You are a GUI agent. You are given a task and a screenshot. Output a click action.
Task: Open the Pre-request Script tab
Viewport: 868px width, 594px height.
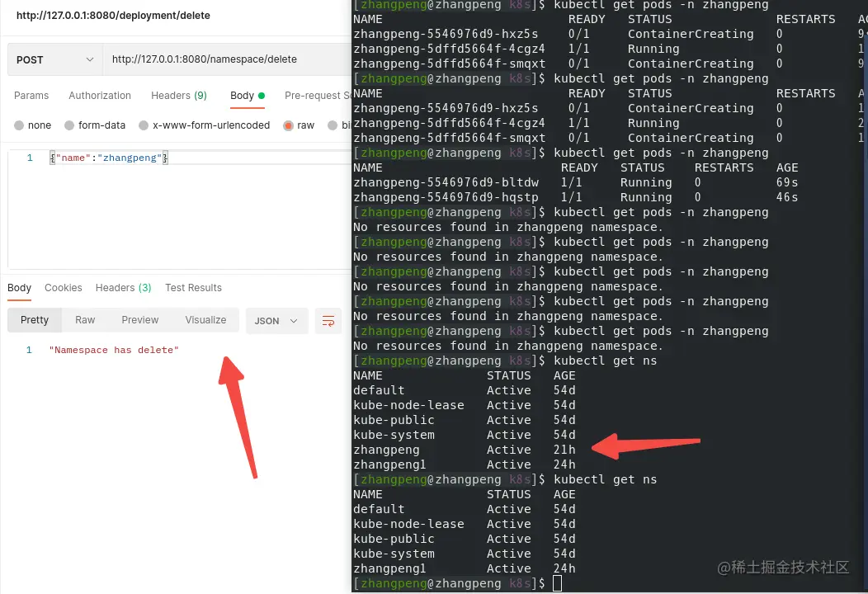click(318, 95)
